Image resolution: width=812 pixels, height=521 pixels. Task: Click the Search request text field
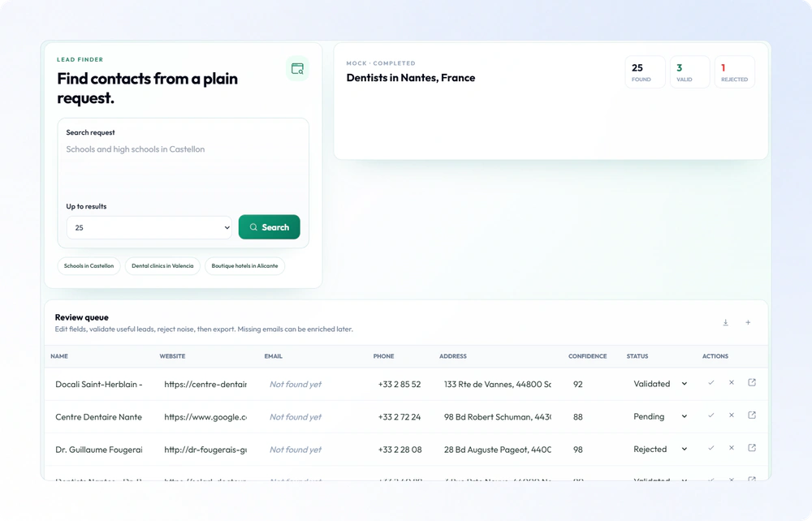point(183,166)
